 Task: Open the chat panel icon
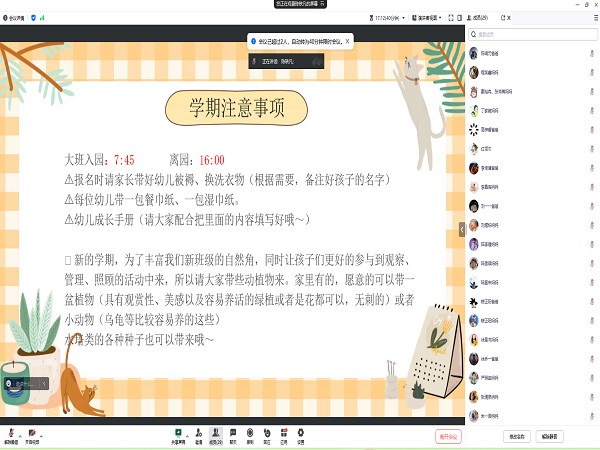pyautogui.click(x=233, y=434)
